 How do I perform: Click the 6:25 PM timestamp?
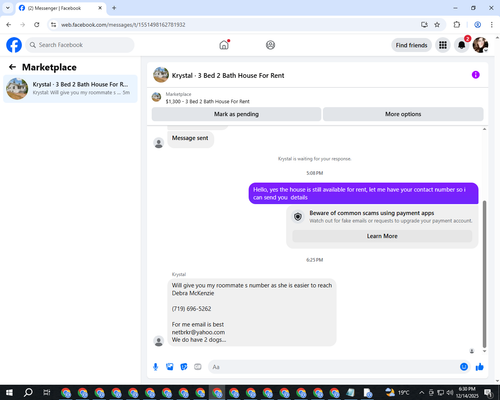coord(315,260)
